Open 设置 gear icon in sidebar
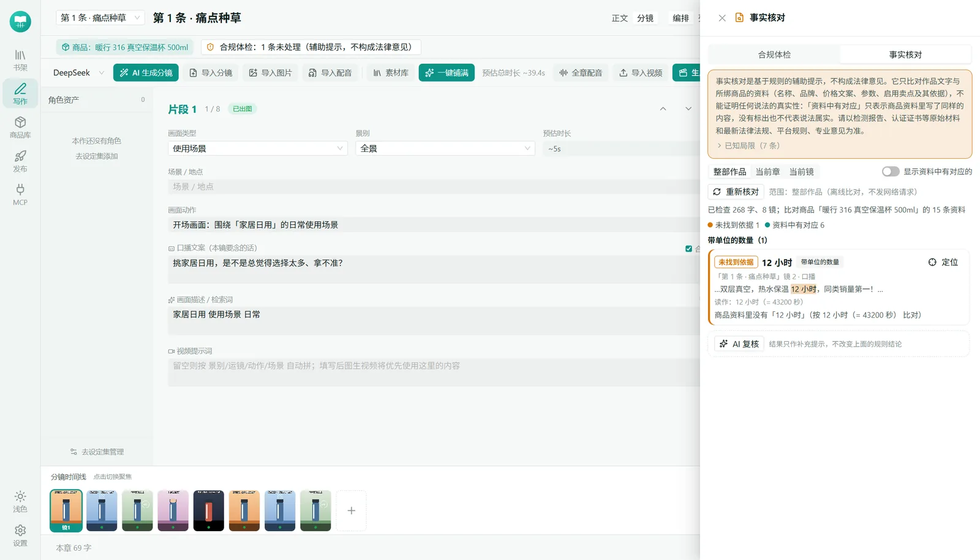This screenshot has width=980, height=560. pyautogui.click(x=20, y=535)
